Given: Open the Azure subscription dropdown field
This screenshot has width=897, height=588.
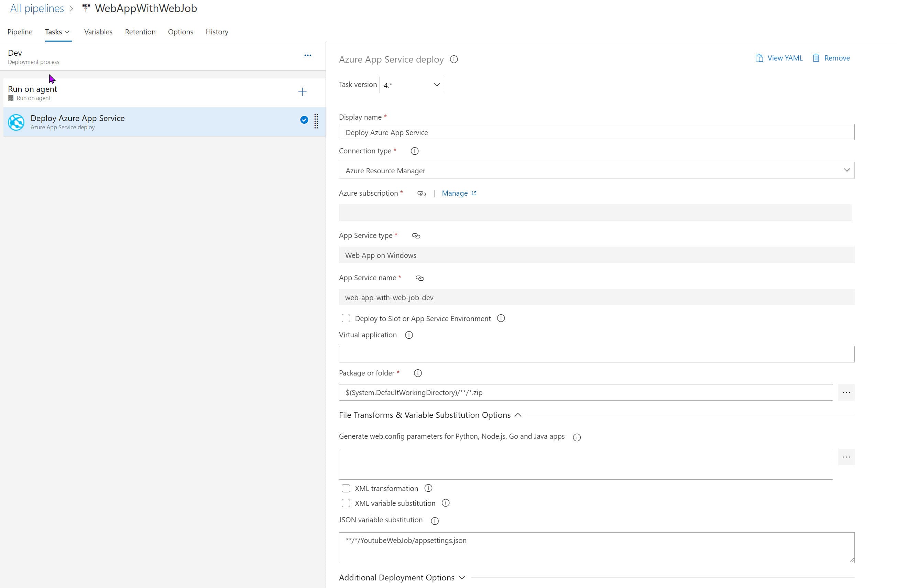Looking at the screenshot, I should point(595,213).
